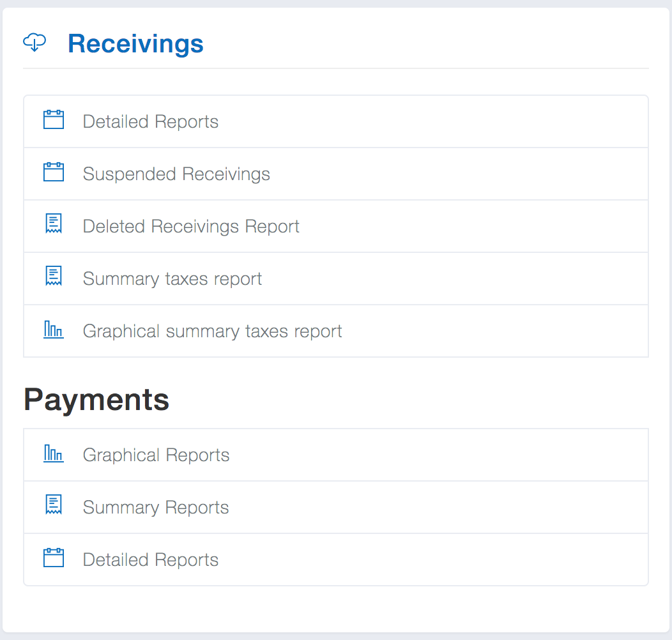Click the receipt icon beside Deleted Receivings Report
The width and height of the screenshot is (672, 640).
[x=54, y=225]
